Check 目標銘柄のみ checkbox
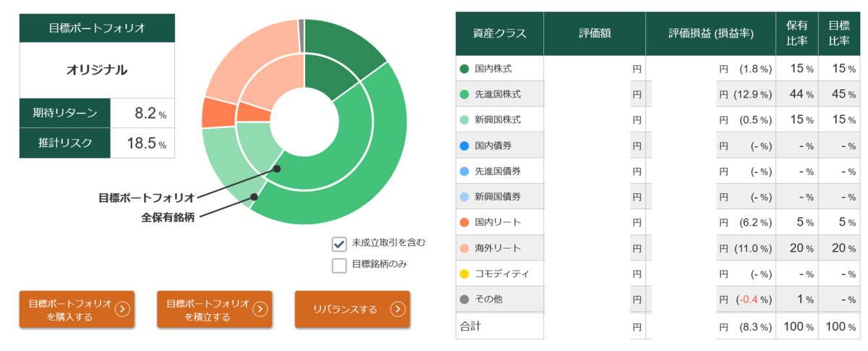This screenshot has width=868, height=351. pyautogui.click(x=339, y=265)
